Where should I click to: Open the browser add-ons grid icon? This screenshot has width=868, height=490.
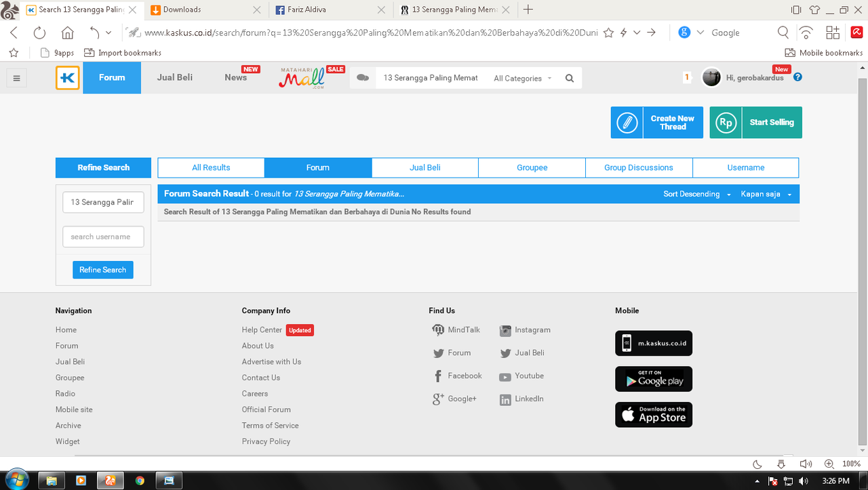click(x=832, y=33)
